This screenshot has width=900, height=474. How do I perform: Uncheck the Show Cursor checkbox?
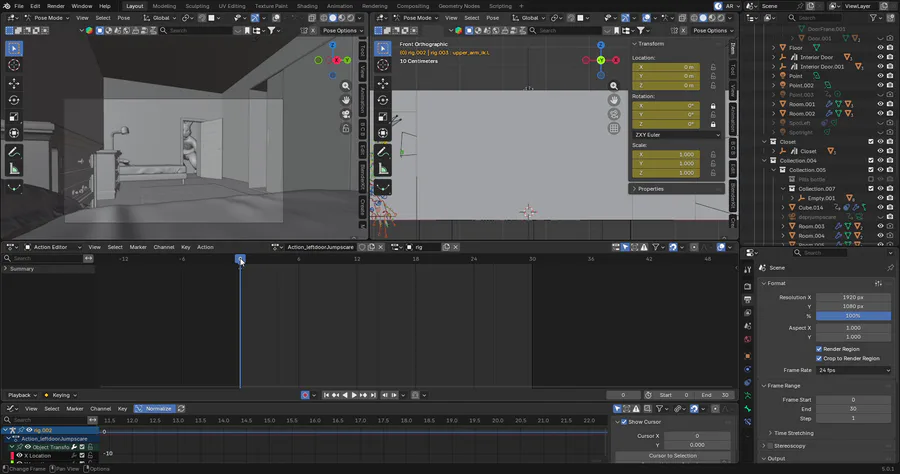624,422
